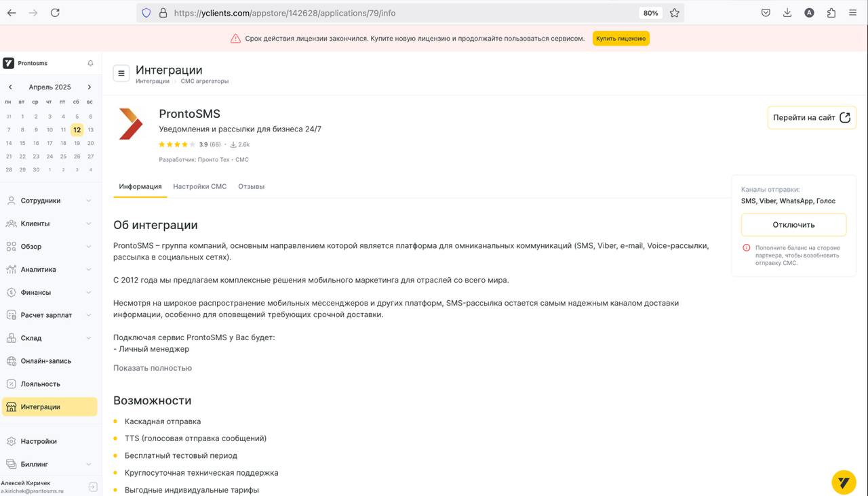Image resolution: width=868 pixels, height=496 pixels.
Task: Click the Отключить button
Action: coord(793,225)
